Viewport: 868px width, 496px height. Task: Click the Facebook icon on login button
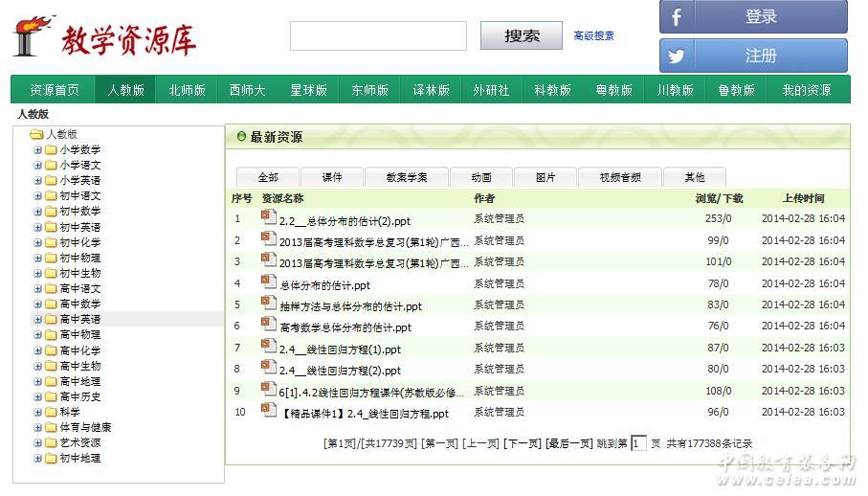pyautogui.click(x=677, y=17)
